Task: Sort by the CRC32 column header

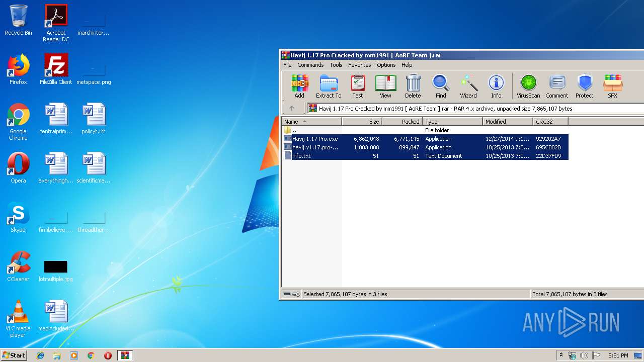Action: pyautogui.click(x=551, y=122)
